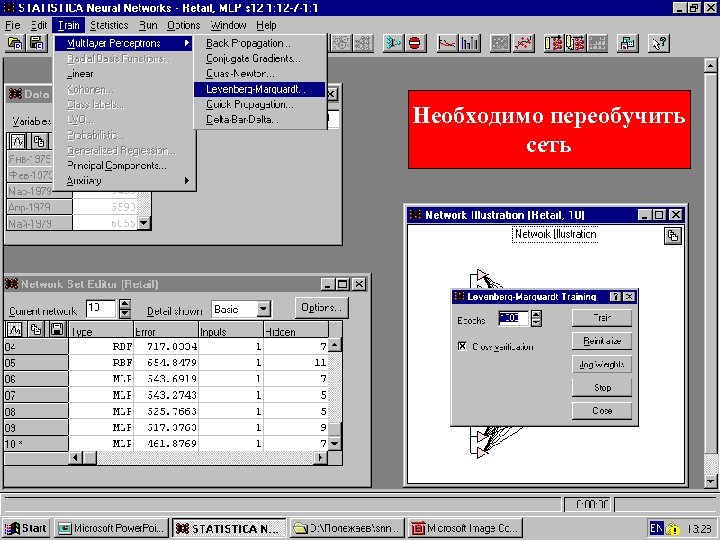This screenshot has height=540, width=720.
Task: Switch to Microsoft PowerPoint taskbar button
Action: click(x=111, y=528)
